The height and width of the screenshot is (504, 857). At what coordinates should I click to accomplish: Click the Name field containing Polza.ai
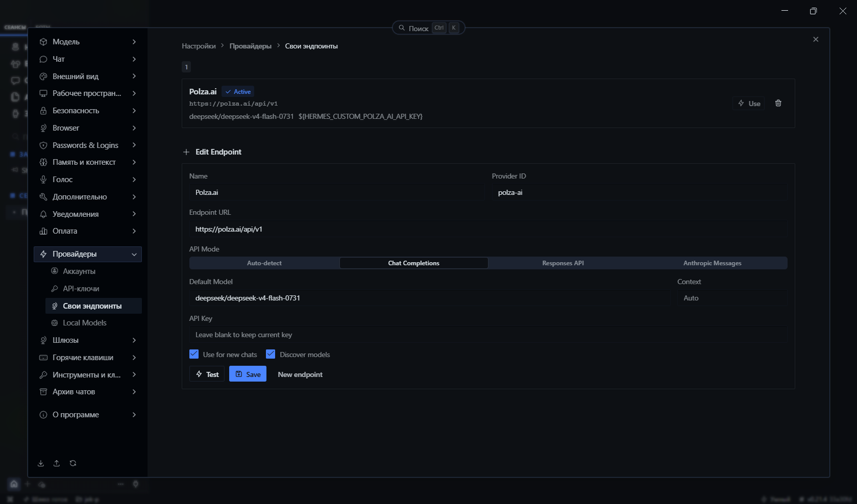coord(336,192)
